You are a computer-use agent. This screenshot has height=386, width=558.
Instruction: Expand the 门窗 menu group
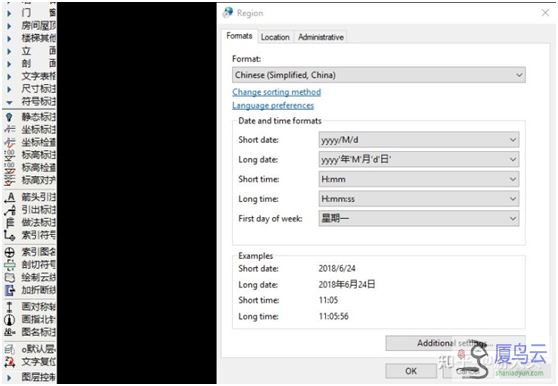[9, 13]
